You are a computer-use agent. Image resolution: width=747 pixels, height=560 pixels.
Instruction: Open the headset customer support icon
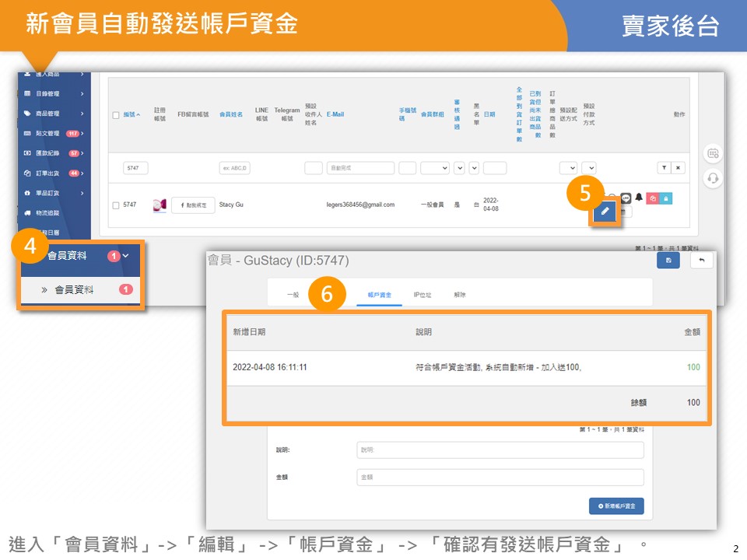(x=714, y=179)
